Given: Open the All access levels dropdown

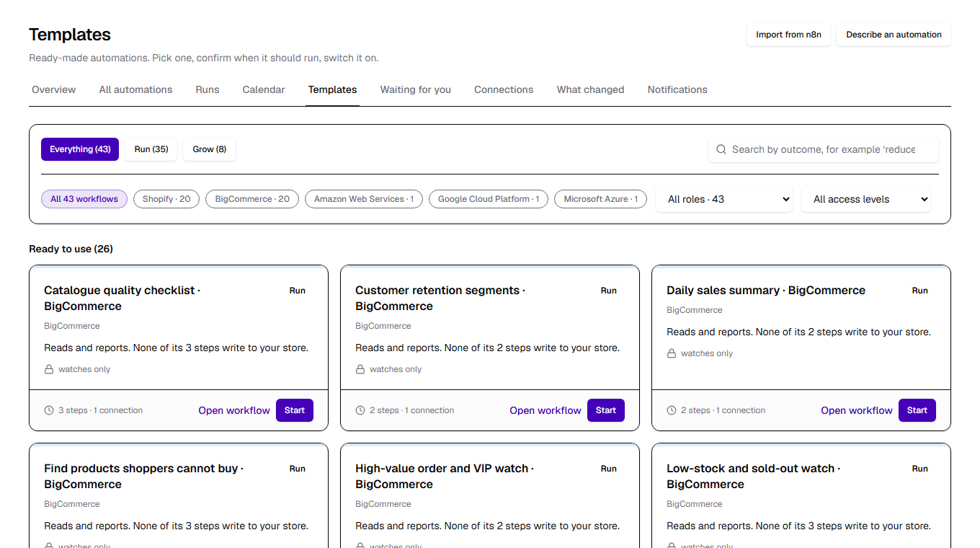Looking at the screenshot, I should pos(866,199).
